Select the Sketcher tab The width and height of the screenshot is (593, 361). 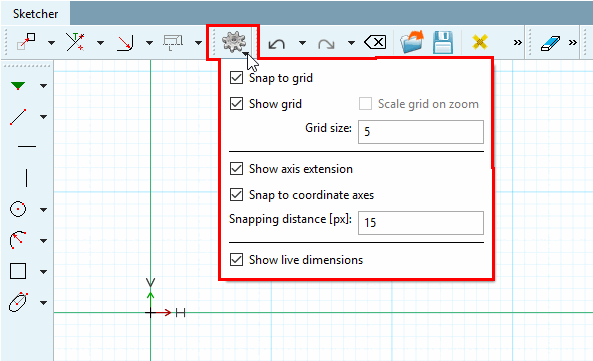click(x=35, y=14)
